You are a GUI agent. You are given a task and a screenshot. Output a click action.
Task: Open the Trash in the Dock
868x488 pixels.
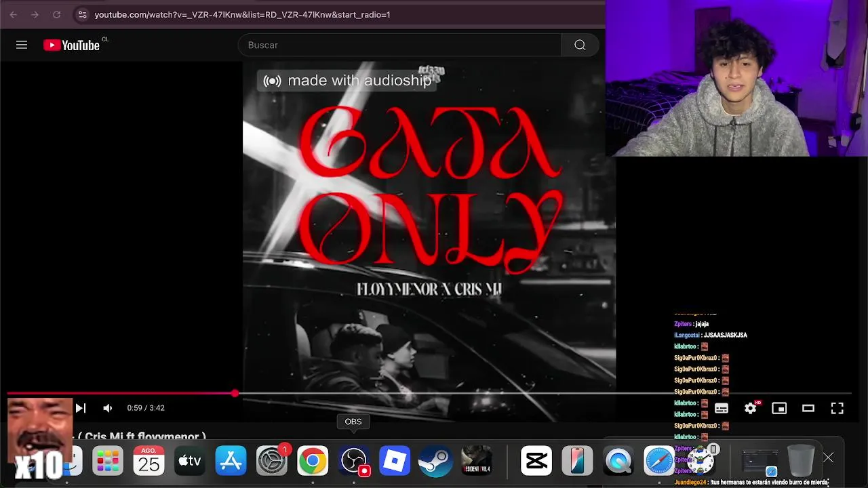(801, 462)
